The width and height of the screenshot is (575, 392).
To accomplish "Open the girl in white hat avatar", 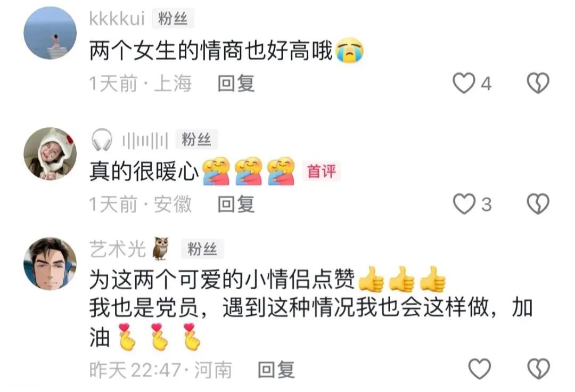I will click(50, 153).
